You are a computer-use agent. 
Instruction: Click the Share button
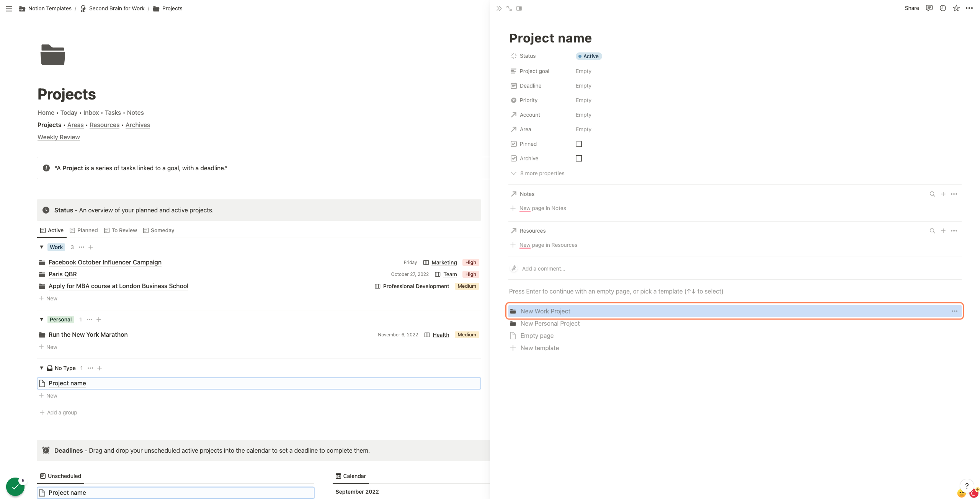[912, 8]
